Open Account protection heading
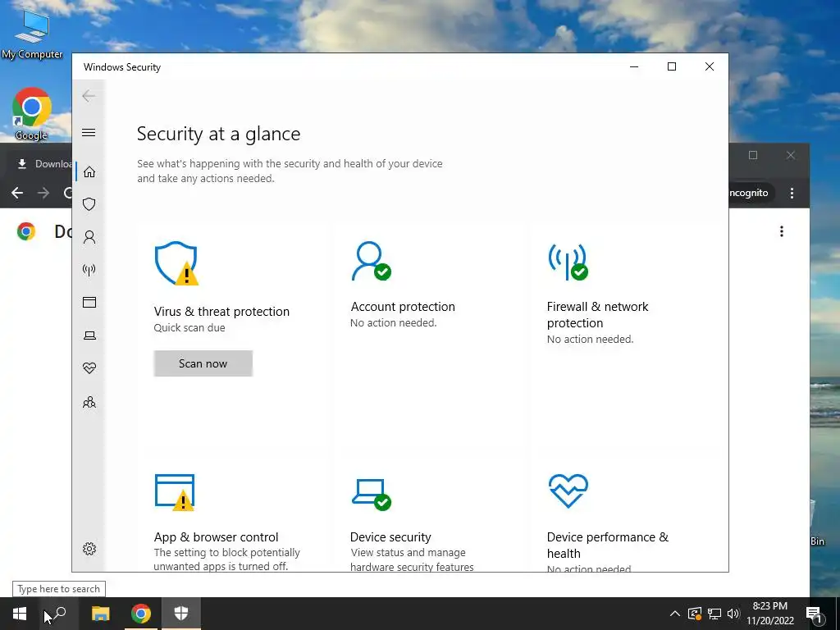This screenshot has width=840, height=630. coord(403,307)
